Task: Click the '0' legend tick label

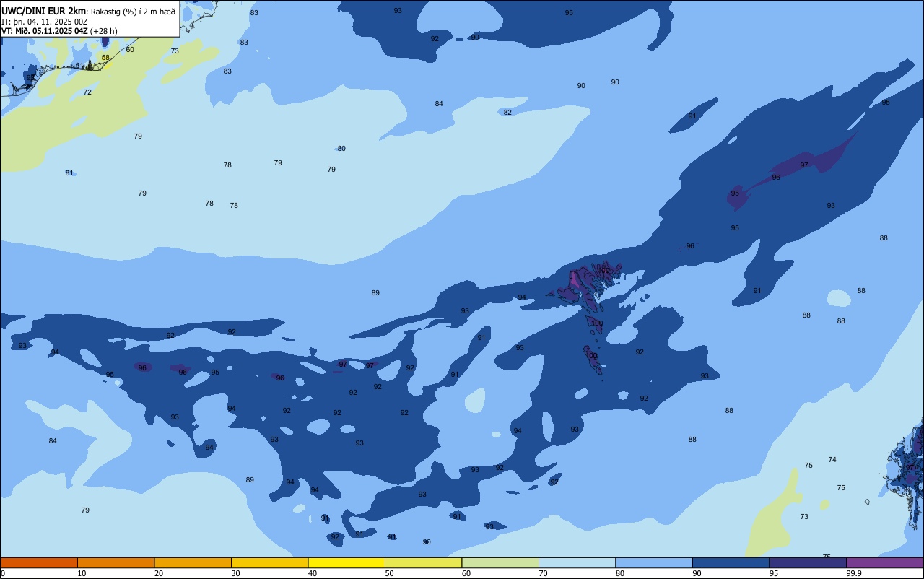Action: (x=3, y=573)
